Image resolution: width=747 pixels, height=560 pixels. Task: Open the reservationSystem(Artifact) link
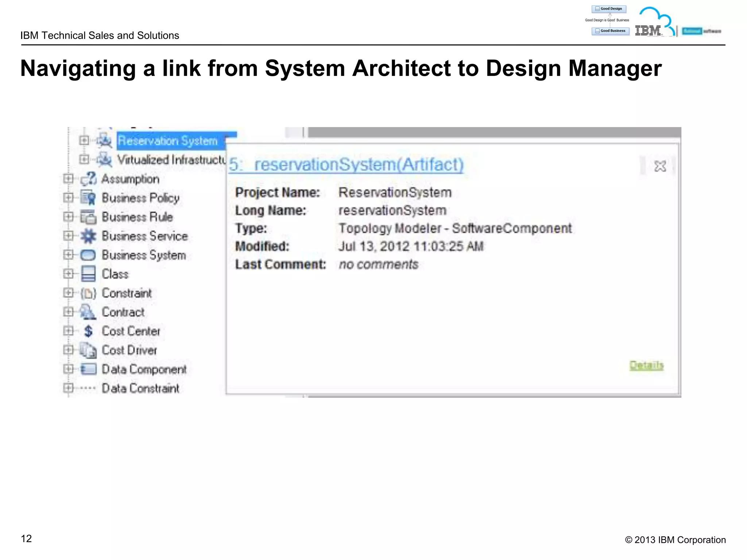346,164
